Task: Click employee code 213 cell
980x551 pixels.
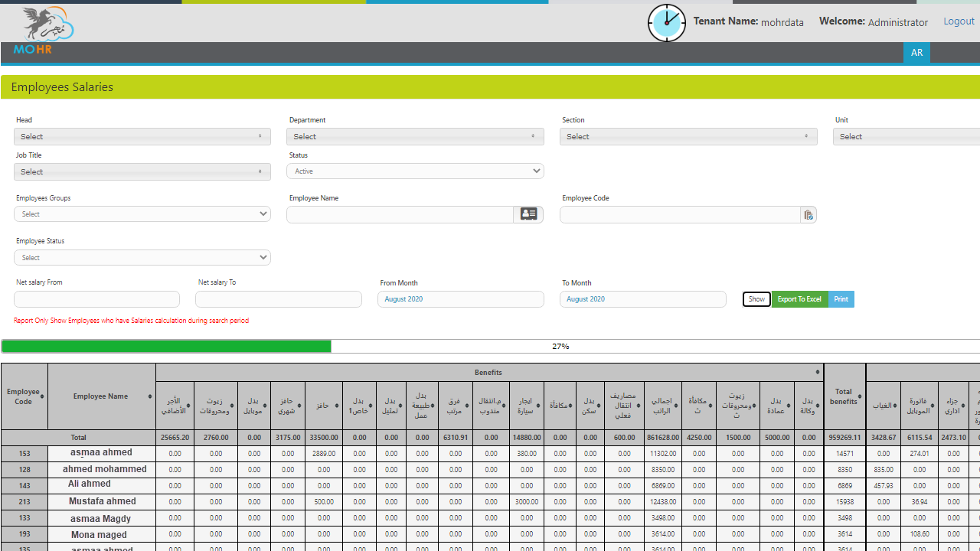Action: pos(24,502)
